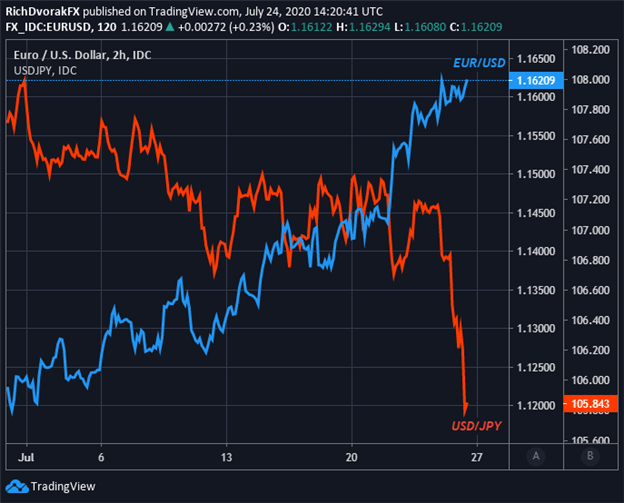This screenshot has width=624, height=503.
Task: Click the orange USD/JPY line label
Action: click(476, 426)
